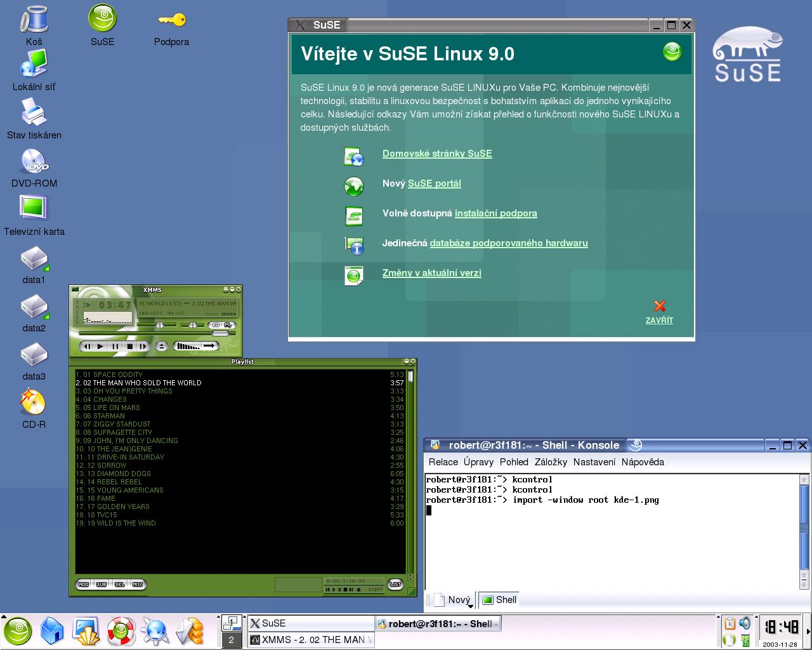Stop playback in XMMS main window
Viewport: 812px width, 650px height.
click(x=129, y=346)
